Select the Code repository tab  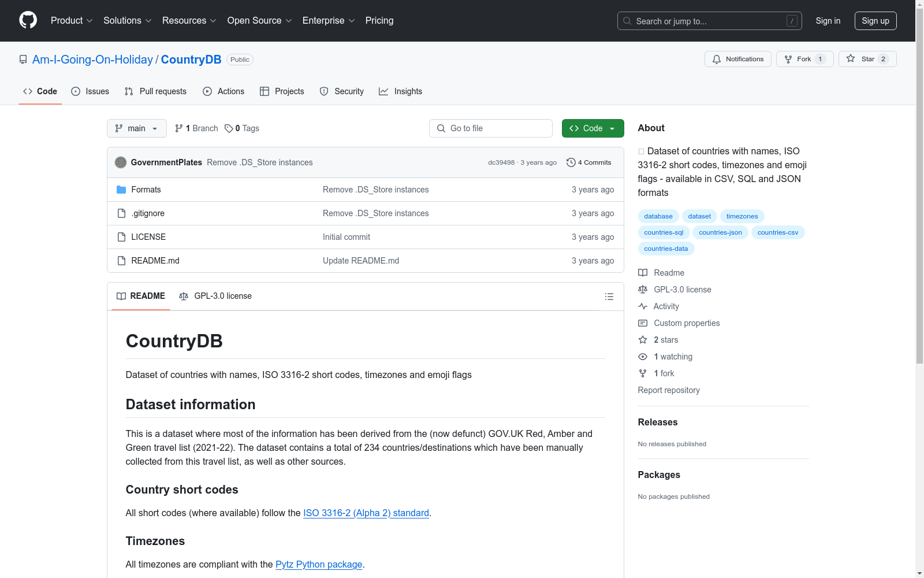point(40,91)
